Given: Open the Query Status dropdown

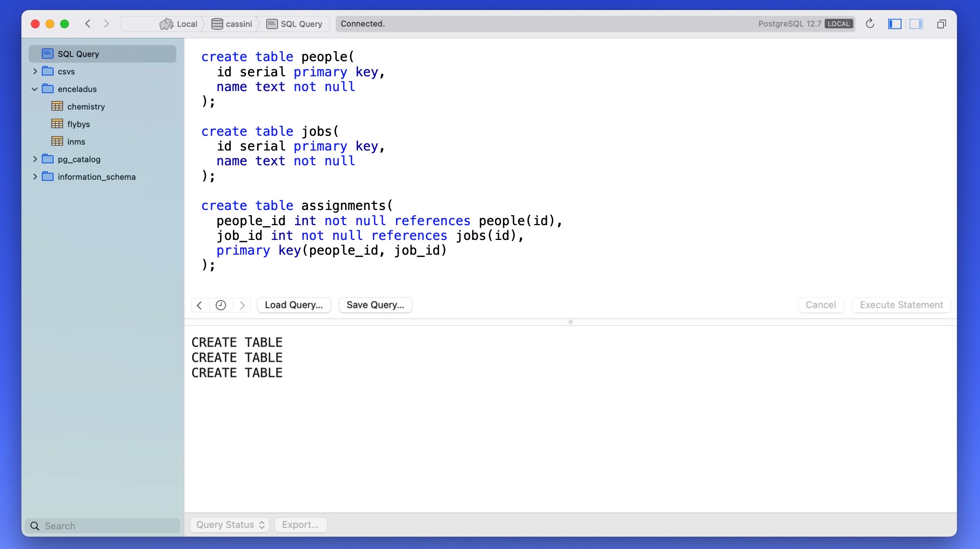Looking at the screenshot, I should tap(230, 525).
